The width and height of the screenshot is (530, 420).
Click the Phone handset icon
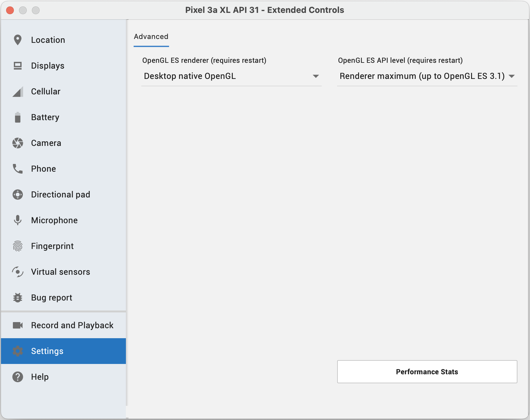[18, 169]
